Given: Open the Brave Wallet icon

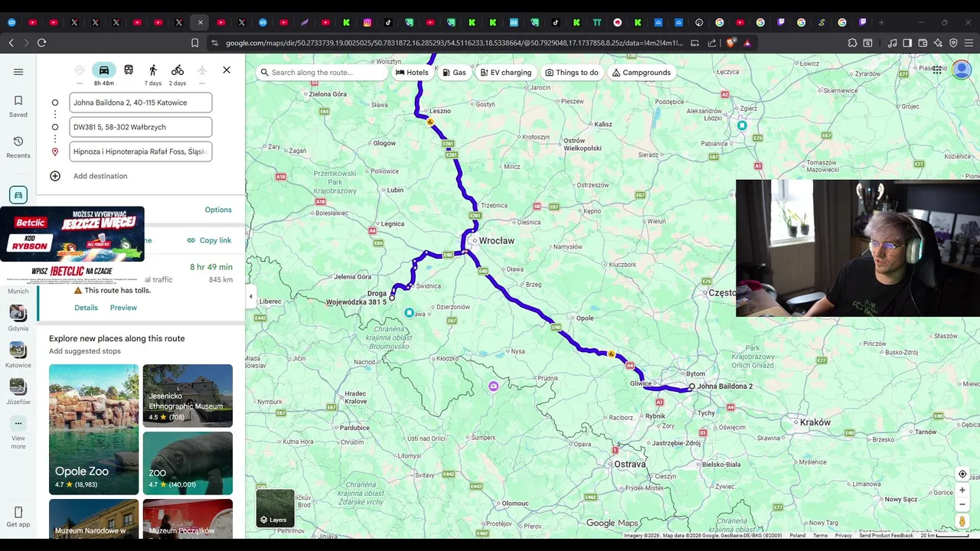Looking at the screenshot, I should click(923, 43).
